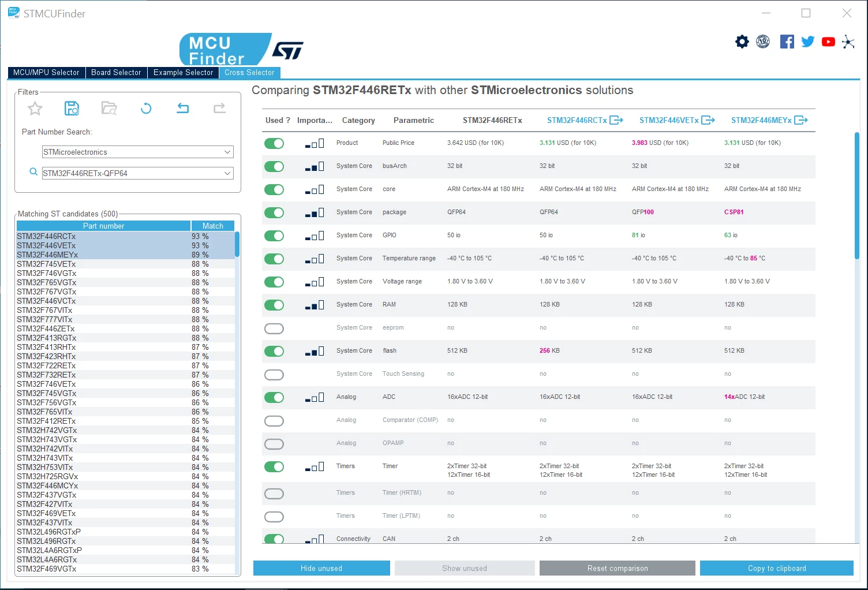Click the favorites star filter icon
868x590 pixels.
(x=35, y=108)
